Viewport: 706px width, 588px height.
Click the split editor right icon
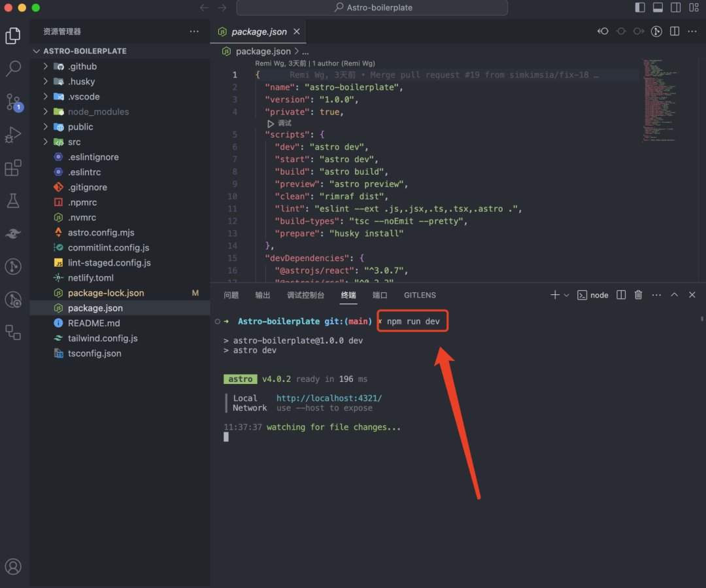675,31
